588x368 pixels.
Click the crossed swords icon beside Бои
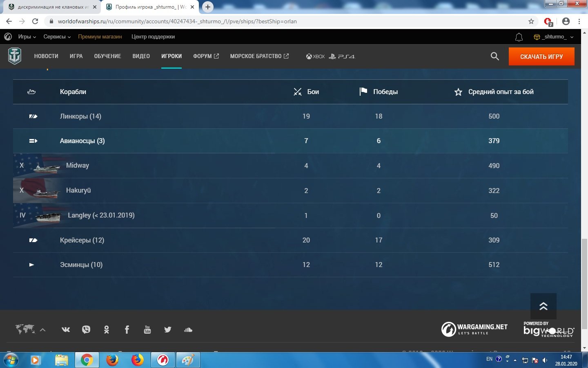point(297,92)
